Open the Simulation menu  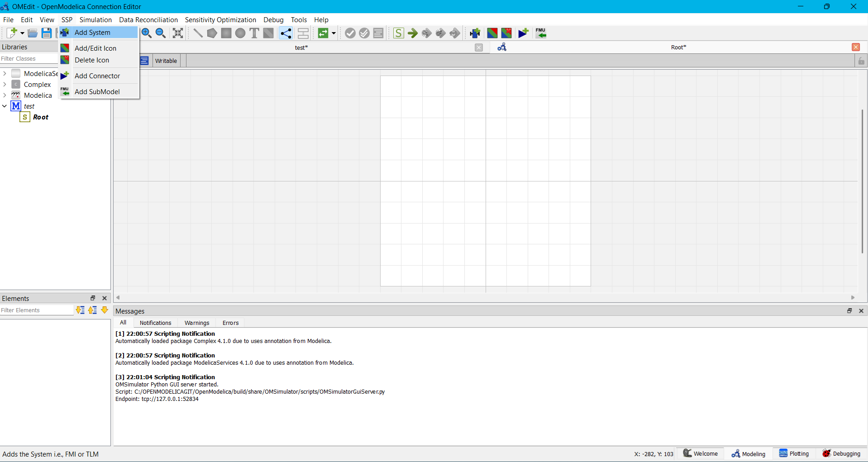click(95, 20)
